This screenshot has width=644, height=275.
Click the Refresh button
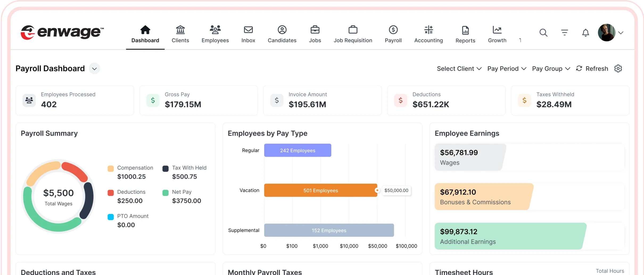(592, 69)
